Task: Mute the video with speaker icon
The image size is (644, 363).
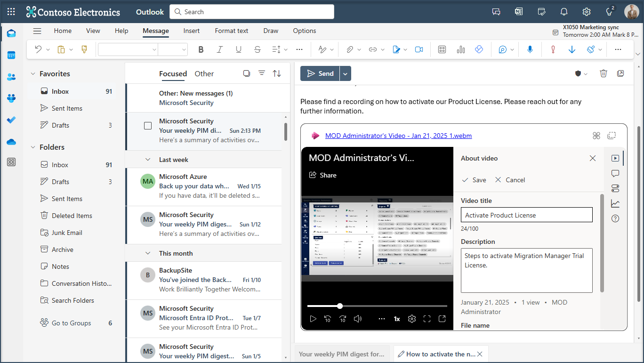Action: [358, 319]
